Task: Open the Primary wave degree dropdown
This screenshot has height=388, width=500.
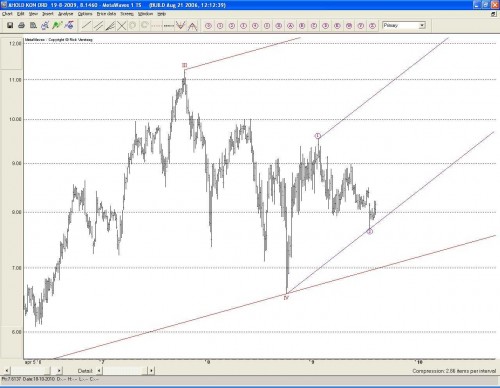Action: point(422,25)
